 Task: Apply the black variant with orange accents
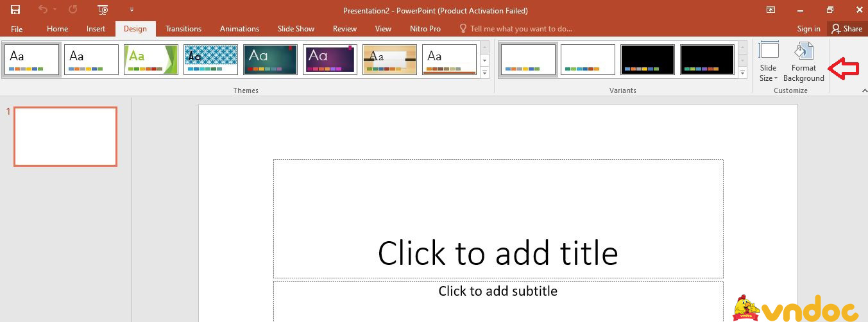[647, 59]
